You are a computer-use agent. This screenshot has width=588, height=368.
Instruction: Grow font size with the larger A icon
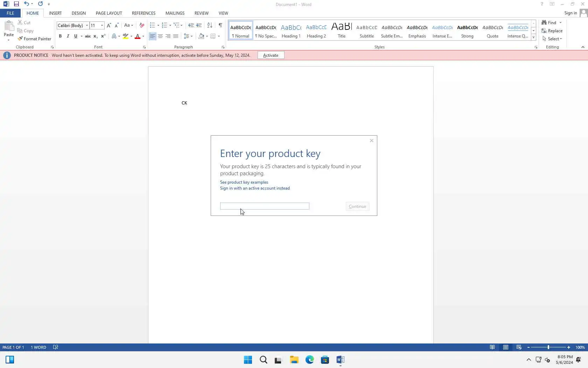pyautogui.click(x=109, y=25)
